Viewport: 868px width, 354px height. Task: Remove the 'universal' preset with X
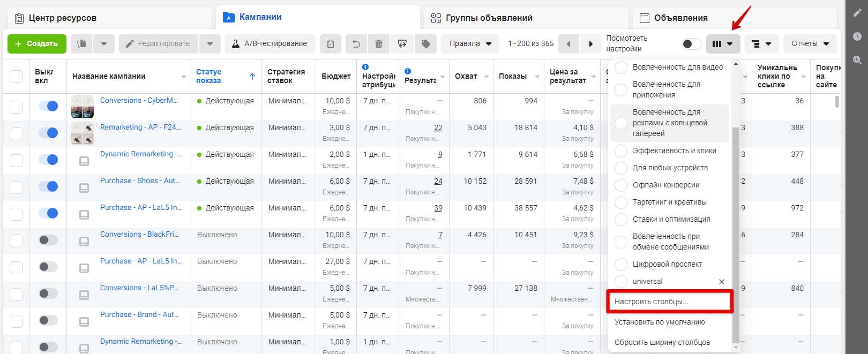(721, 282)
